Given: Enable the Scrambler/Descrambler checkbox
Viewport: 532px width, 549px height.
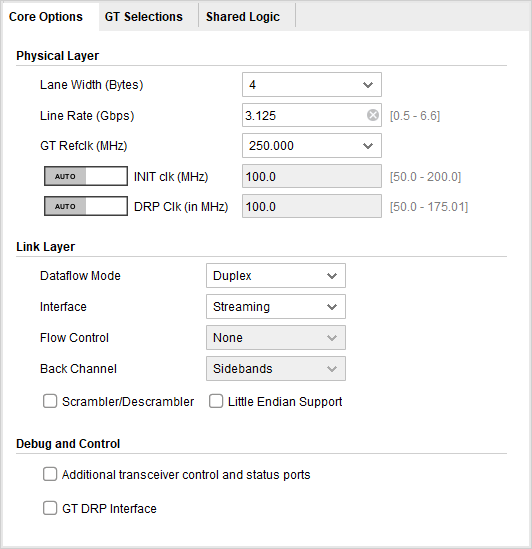Looking at the screenshot, I should pos(50,401).
